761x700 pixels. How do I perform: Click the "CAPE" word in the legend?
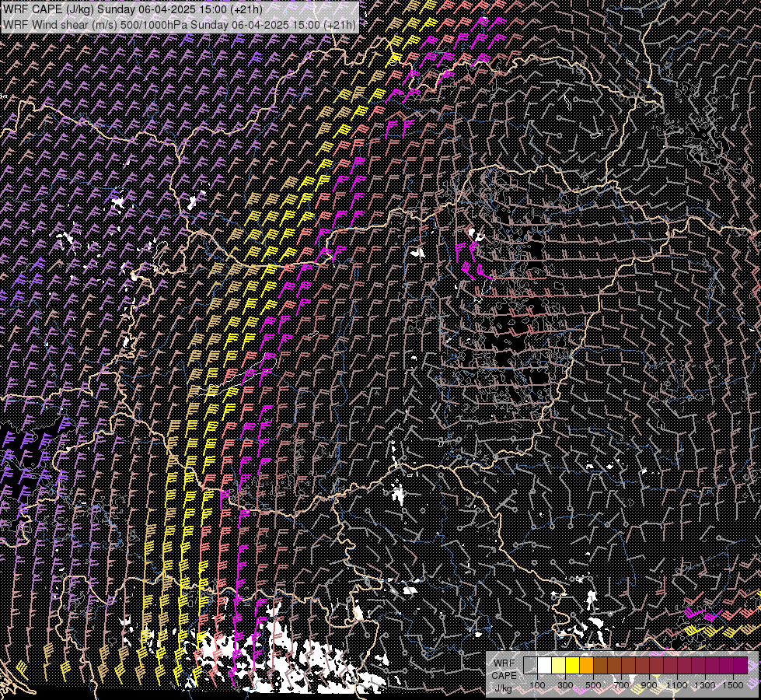point(504,676)
